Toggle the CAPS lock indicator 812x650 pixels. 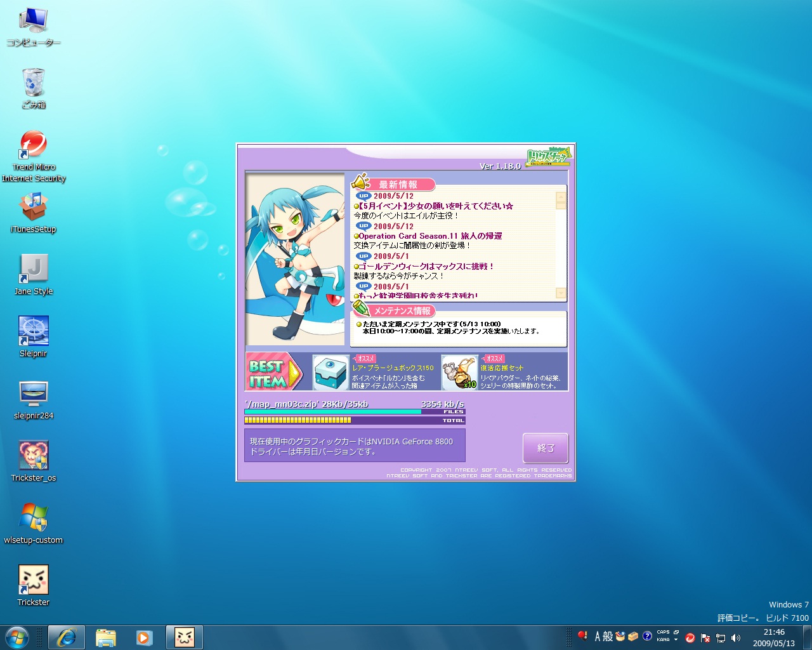tap(663, 632)
